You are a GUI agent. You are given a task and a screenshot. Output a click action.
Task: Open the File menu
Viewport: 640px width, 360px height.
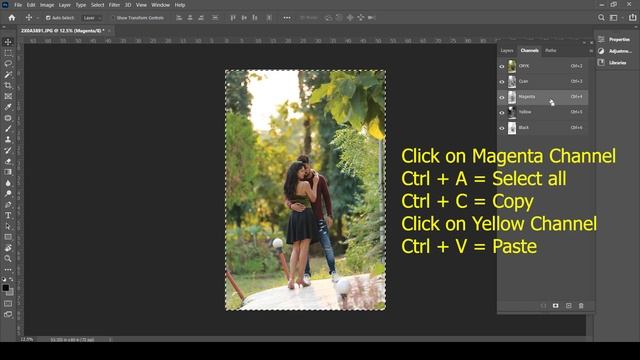18,5
